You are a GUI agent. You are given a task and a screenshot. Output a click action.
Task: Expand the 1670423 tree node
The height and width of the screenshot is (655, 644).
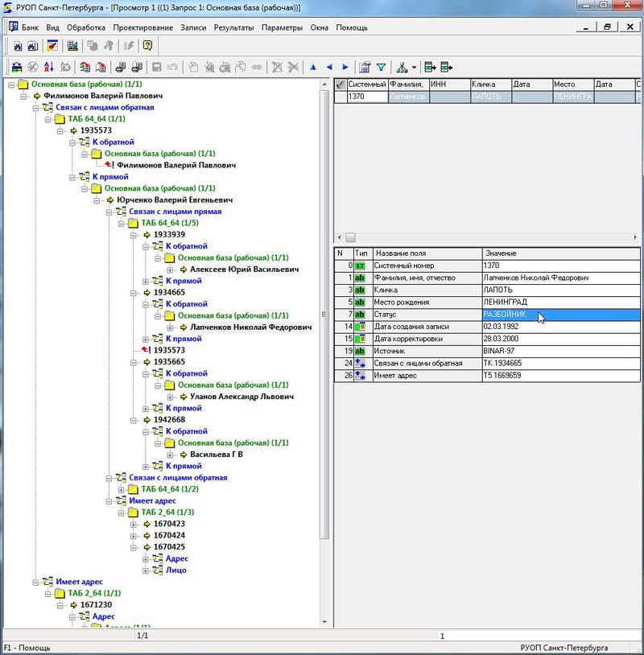coord(134,524)
